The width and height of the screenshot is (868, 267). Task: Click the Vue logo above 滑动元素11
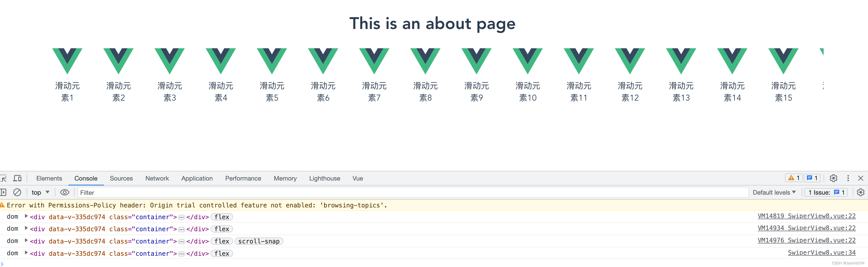[579, 61]
